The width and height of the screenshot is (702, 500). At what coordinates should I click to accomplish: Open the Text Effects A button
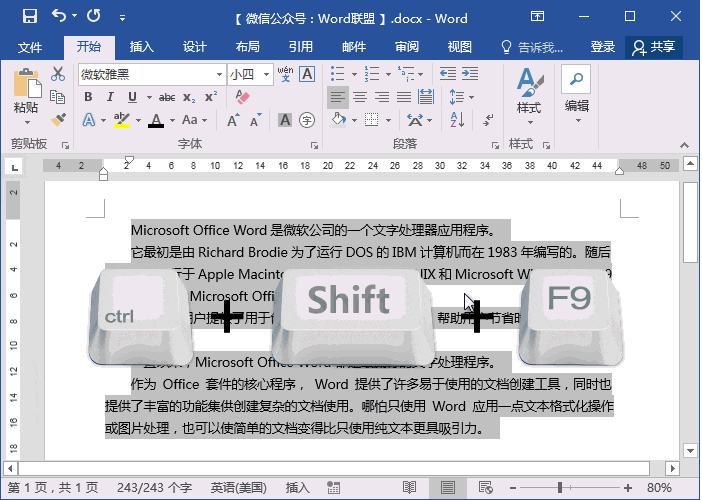[89, 120]
